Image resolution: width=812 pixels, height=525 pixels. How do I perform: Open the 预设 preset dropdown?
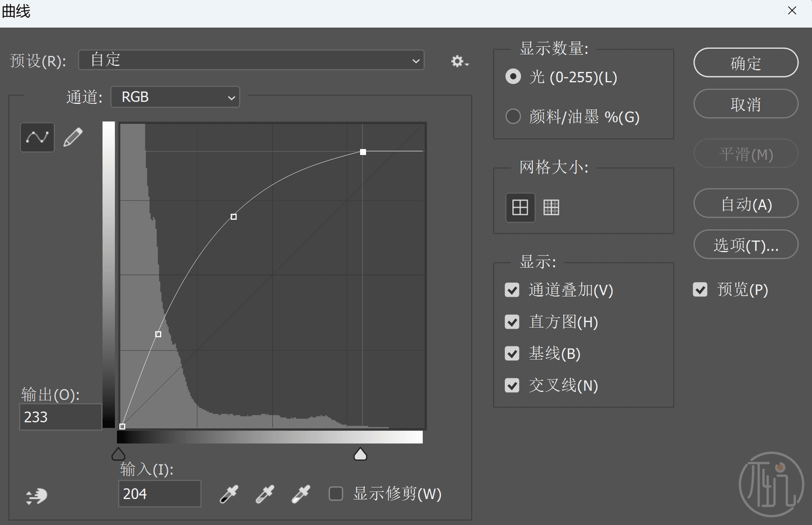[251, 60]
